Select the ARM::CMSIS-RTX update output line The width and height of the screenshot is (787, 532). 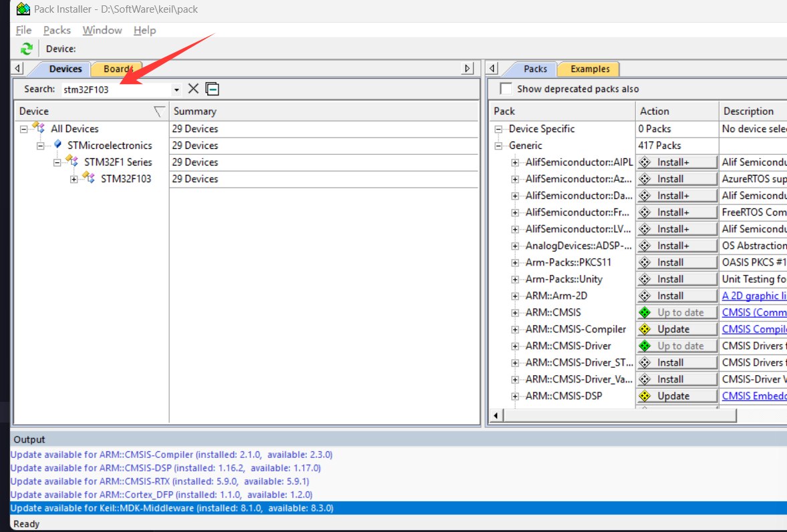(x=160, y=481)
